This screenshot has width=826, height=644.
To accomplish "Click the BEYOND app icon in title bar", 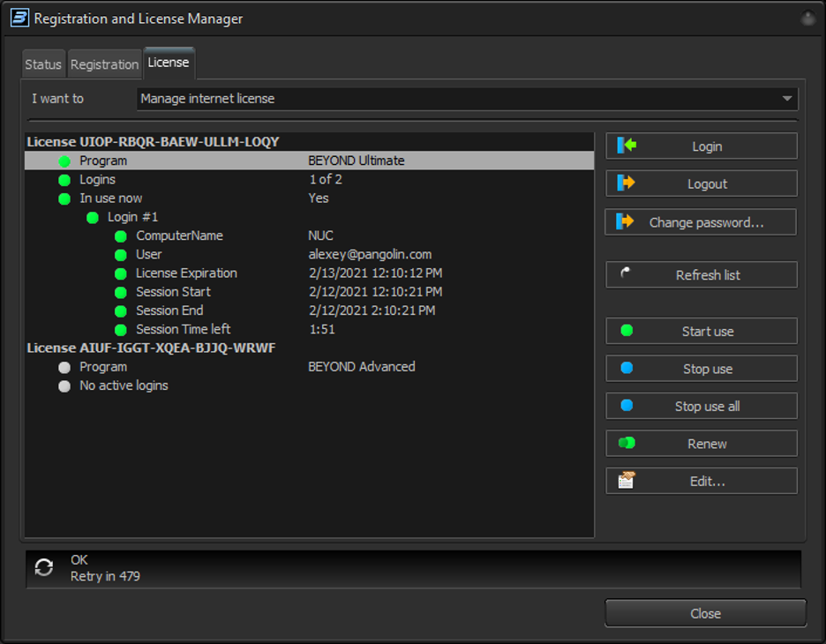I will (x=19, y=18).
